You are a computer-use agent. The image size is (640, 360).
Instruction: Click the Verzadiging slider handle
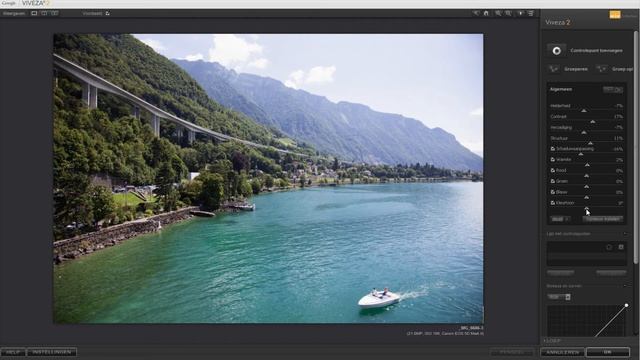(x=584, y=132)
